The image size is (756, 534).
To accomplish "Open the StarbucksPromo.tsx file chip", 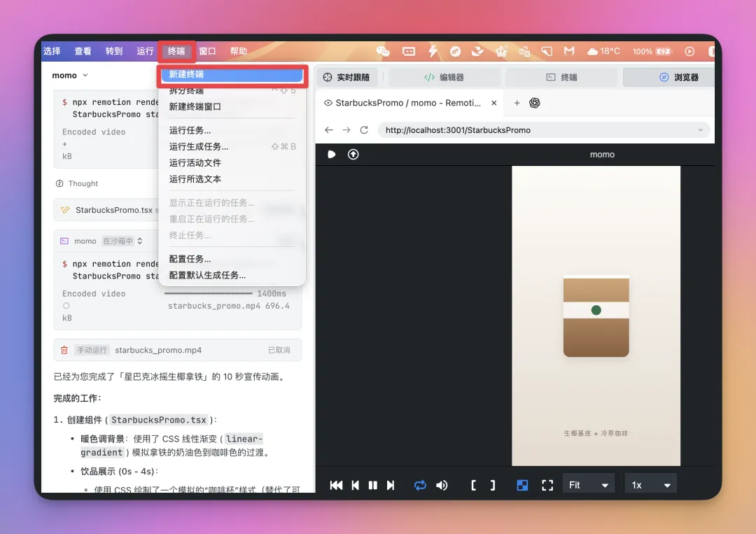I will (114, 210).
